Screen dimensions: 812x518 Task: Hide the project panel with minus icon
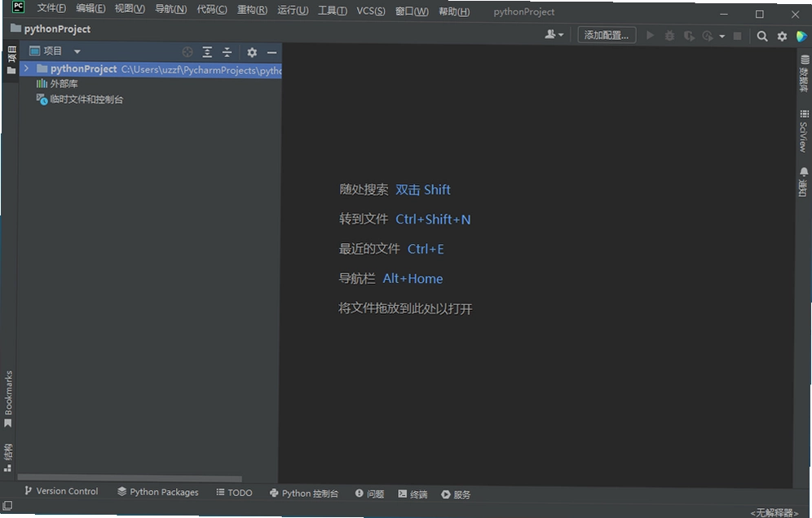pyautogui.click(x=271, y=52)
